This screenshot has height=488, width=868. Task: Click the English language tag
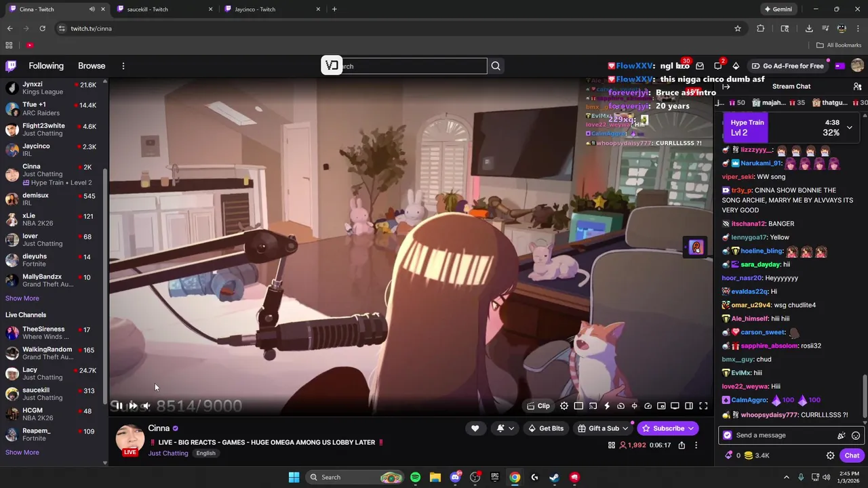(205, 453)
